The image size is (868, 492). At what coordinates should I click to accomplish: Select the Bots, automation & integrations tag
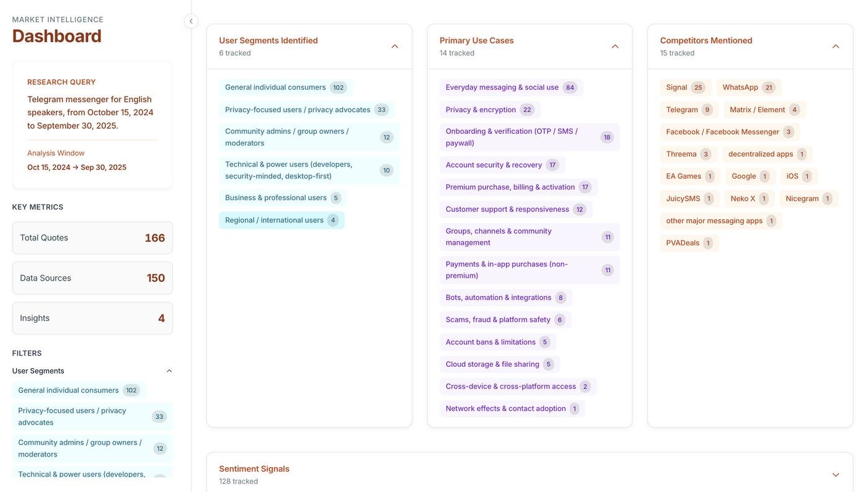click(x=505, y=297)
